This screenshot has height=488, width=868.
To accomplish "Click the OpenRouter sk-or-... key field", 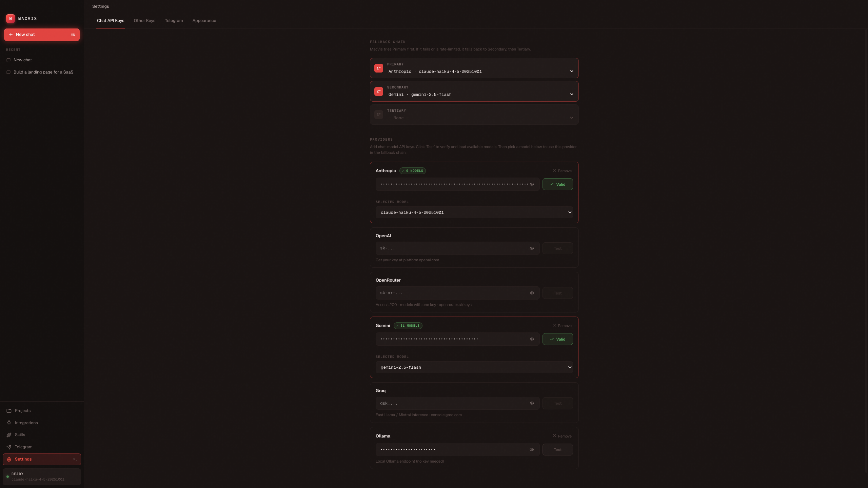I will [457, 293].
